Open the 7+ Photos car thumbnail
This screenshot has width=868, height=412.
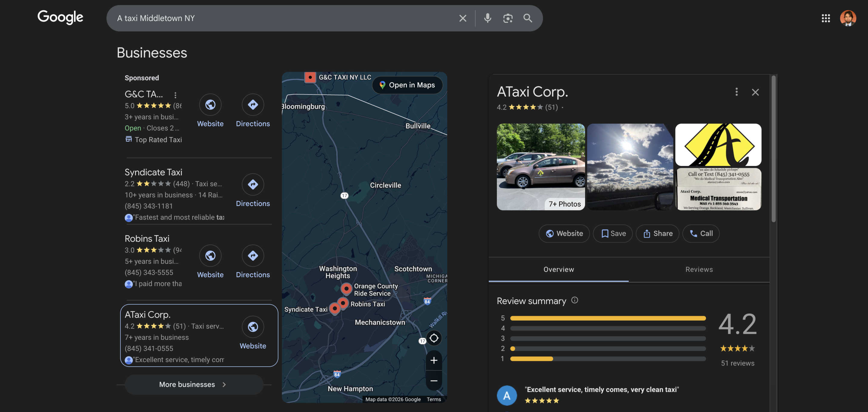pyautogui.click(x=541, y=167)
